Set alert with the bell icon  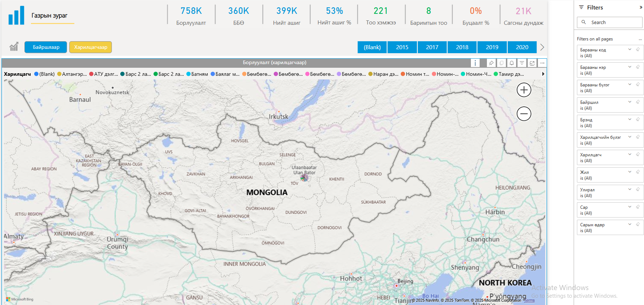pos(512,63)
